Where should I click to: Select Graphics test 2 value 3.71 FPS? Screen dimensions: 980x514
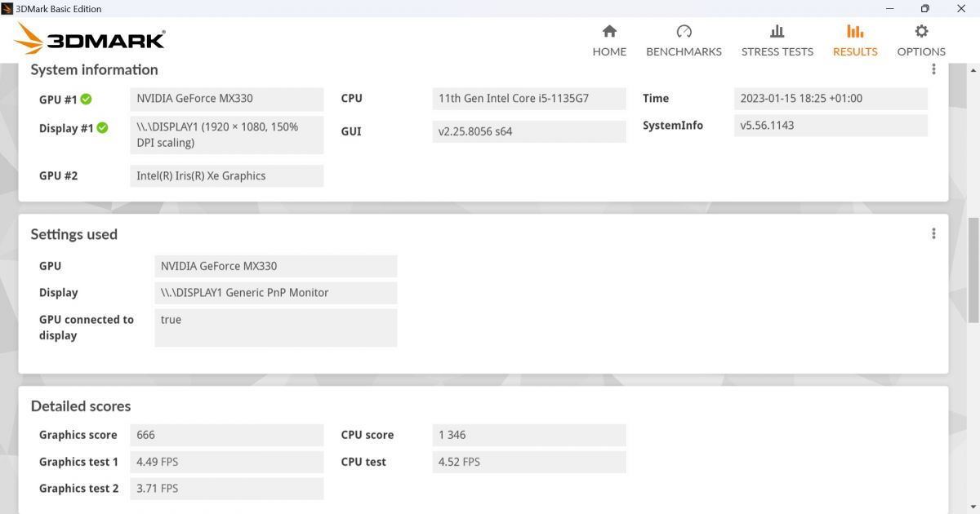pyautogui.click(x=226, y=489)
